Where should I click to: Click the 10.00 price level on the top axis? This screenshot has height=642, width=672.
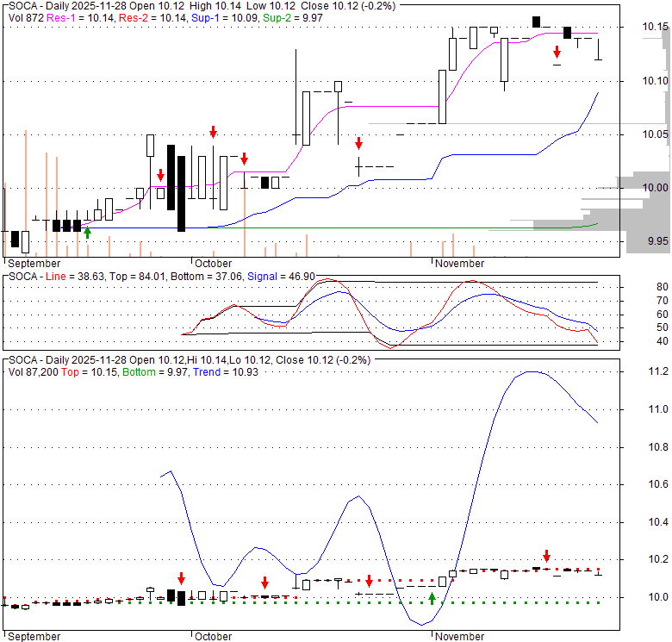point(655,188)
